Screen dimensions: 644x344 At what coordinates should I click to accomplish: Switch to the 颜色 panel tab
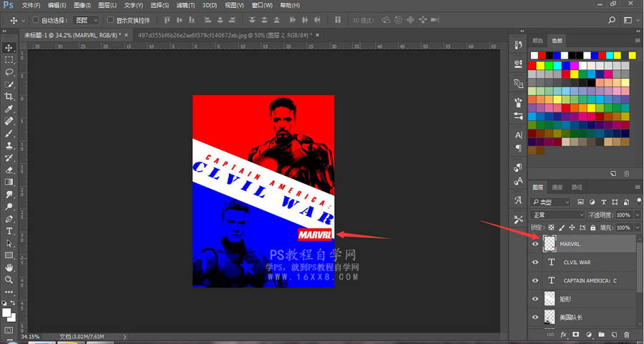click(537, 41)
